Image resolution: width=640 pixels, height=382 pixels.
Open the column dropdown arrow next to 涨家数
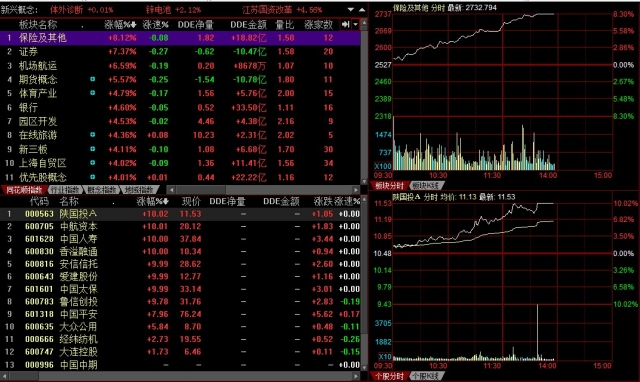(x=356, y=24)
